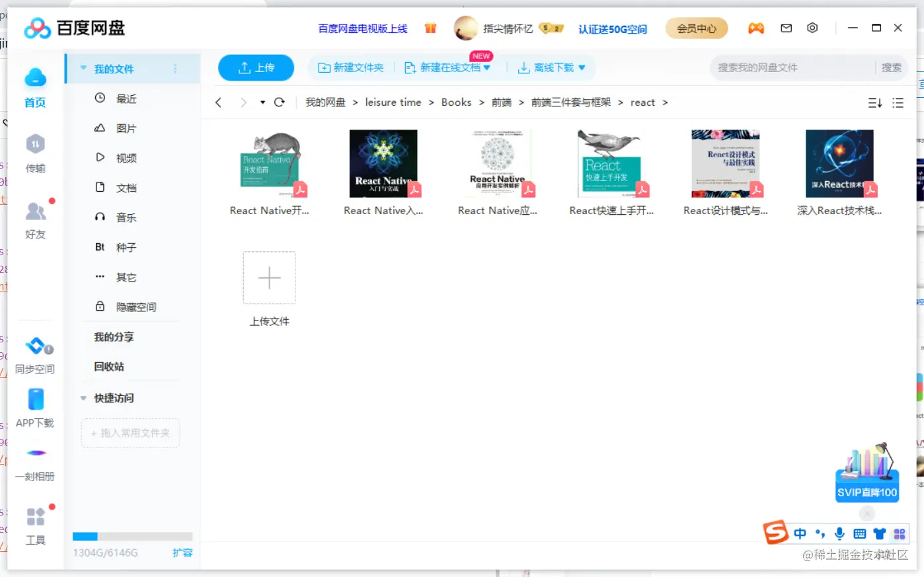924x577 pixels.
Task: Open navigation history dropdown arrow
Action: click(262, 102)
